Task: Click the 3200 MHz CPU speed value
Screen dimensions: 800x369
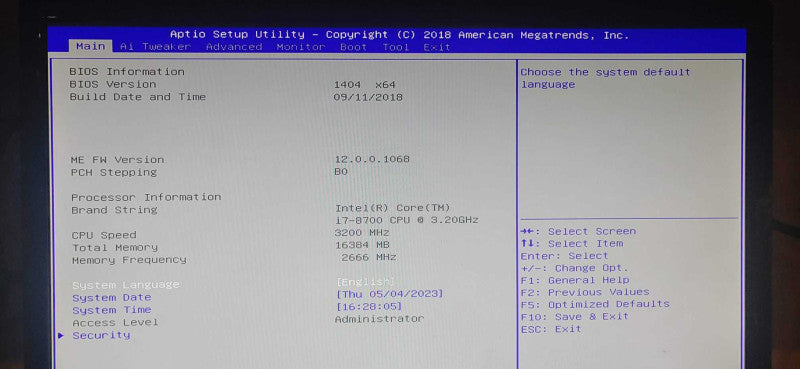Action: tap(362, 233)
